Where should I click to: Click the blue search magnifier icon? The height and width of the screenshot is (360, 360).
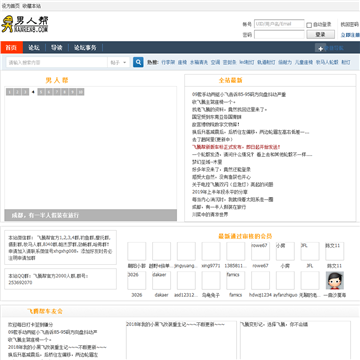[138, 62]
